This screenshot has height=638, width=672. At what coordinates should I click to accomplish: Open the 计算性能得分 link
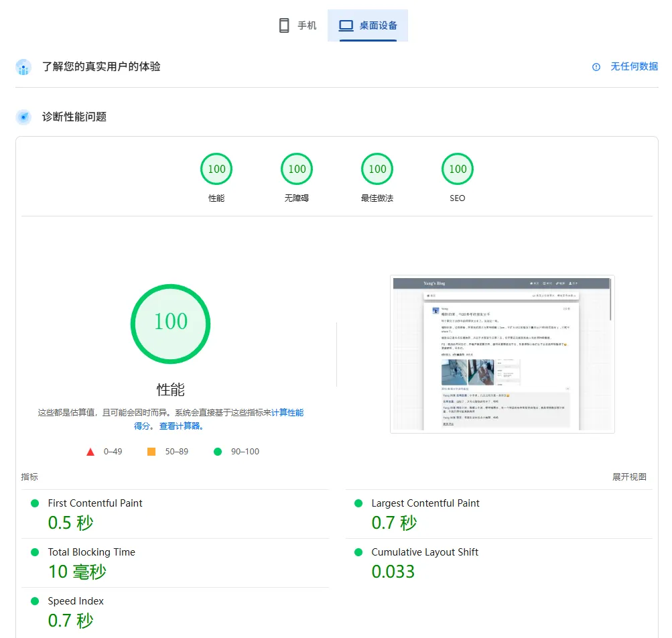click(287, 413)
